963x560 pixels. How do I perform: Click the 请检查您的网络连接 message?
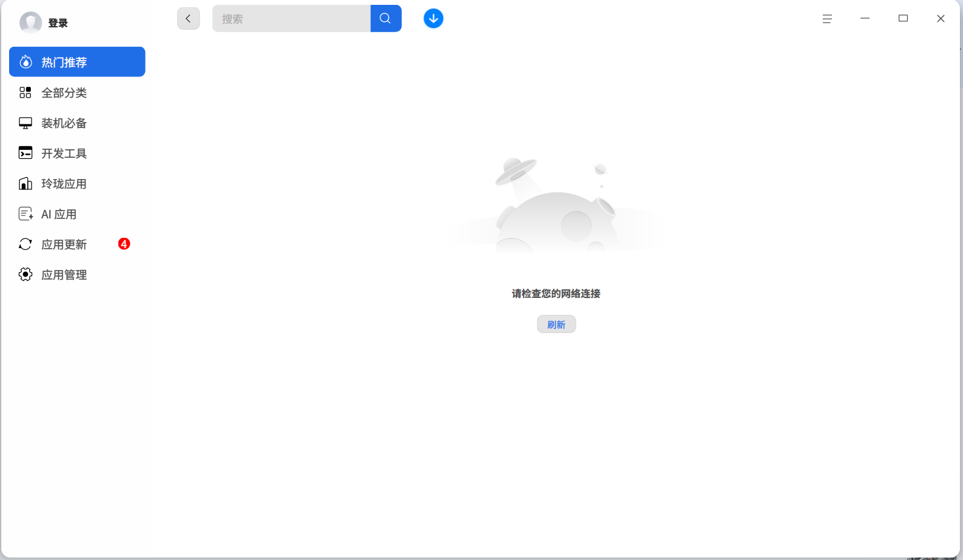556,294
